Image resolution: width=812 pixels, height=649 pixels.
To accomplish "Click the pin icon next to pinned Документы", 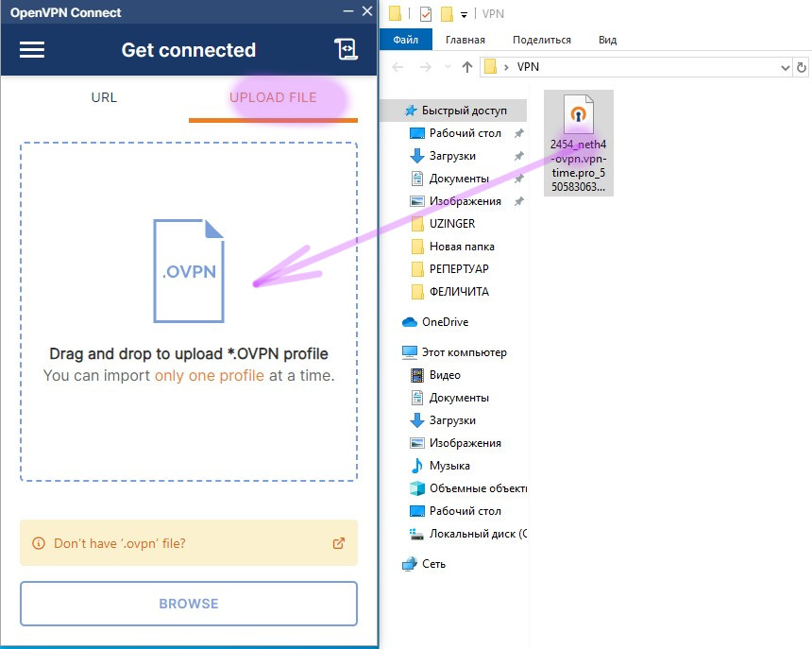I will point(518,179).
